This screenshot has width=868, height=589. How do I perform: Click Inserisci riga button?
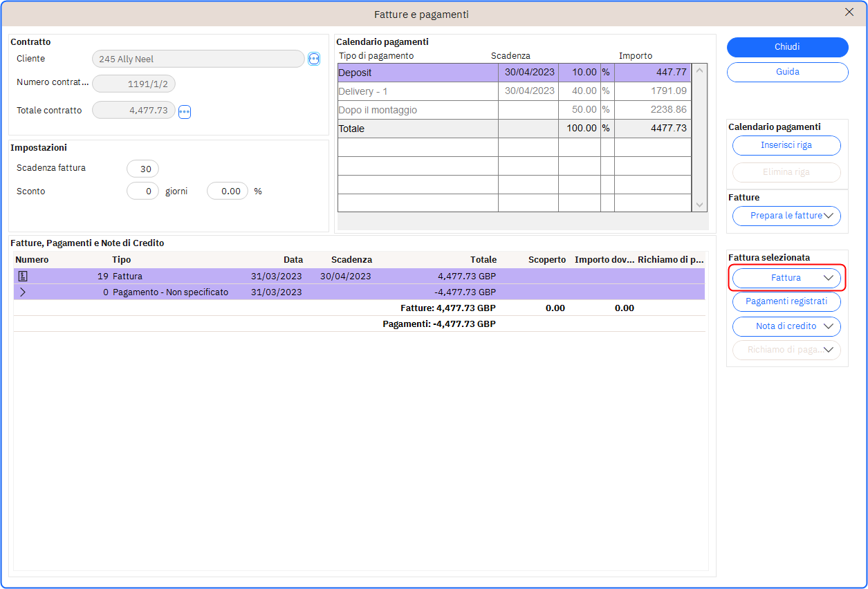click(x=786, y=146)
